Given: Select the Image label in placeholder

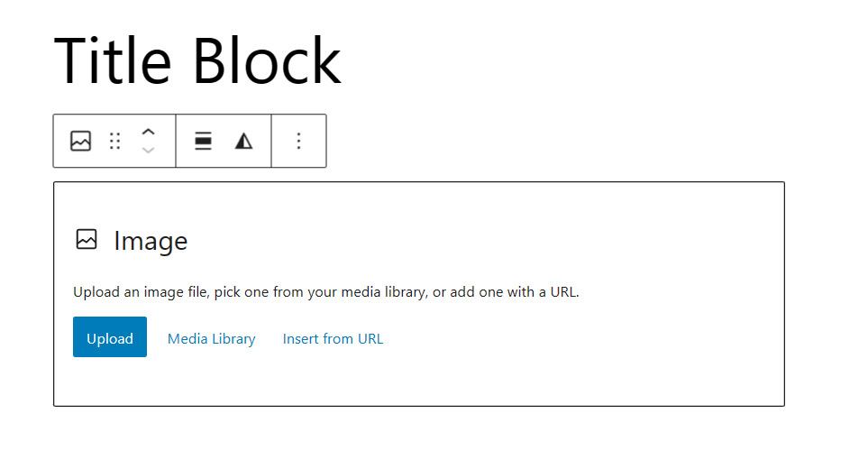Looking at the screenshot, I should (151, 242).
